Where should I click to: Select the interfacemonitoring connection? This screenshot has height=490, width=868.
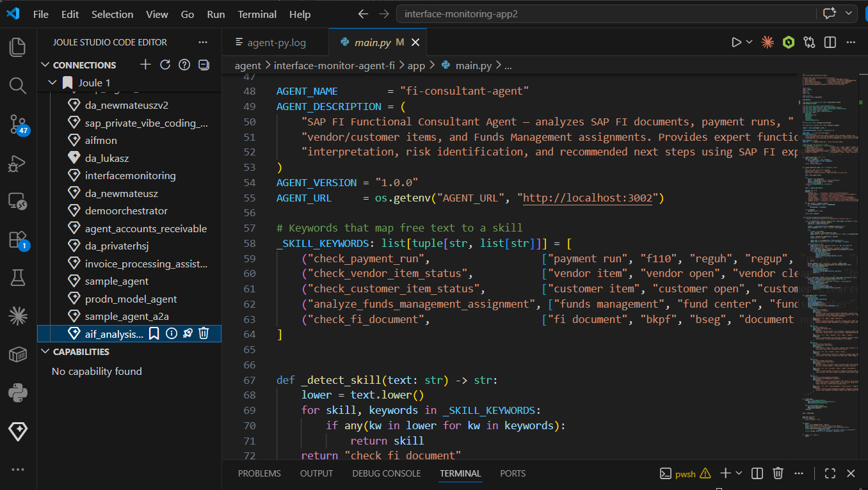130,175
